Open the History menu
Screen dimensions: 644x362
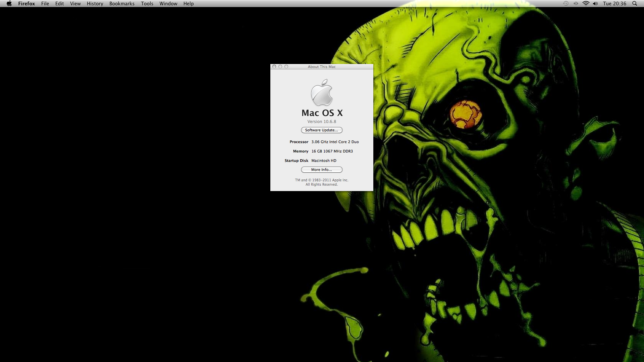click(x=95, y=4)
